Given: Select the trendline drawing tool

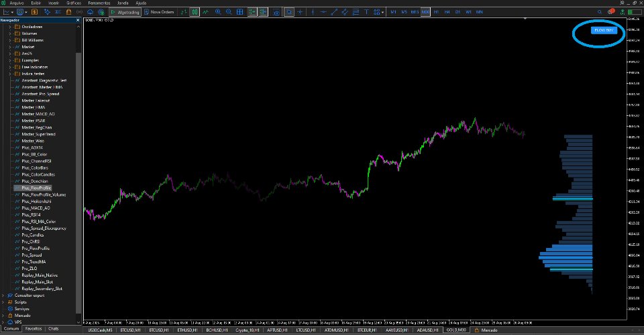Looking at the screenshot, I should click(x=334, y=12).
